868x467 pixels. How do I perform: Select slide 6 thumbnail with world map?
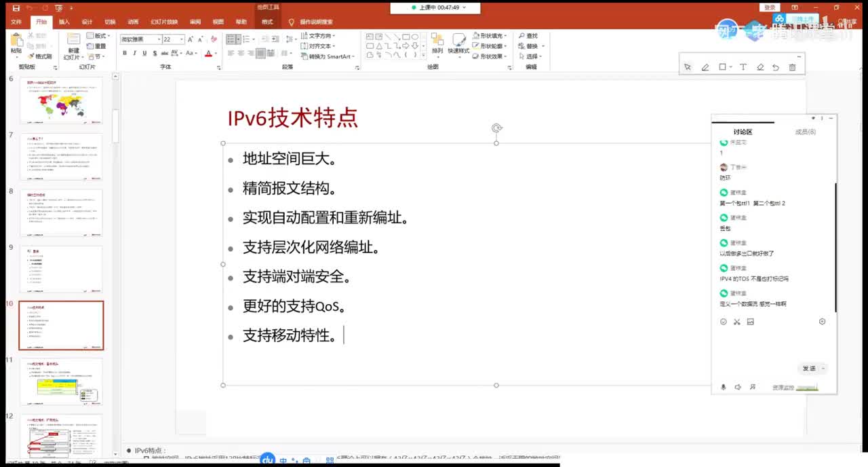[61, 100]
